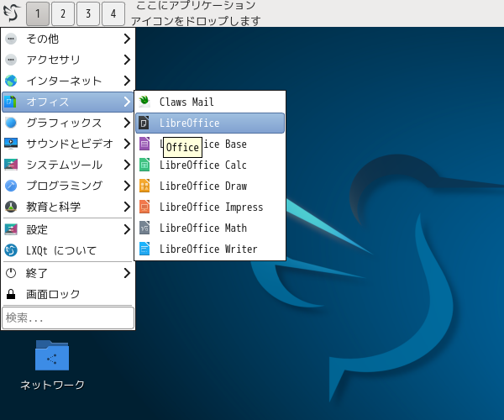The height and width of the screenshot is (420, 504).
Task: Expand the アクセサリ submenu arrow
Action: click(127, 60)
